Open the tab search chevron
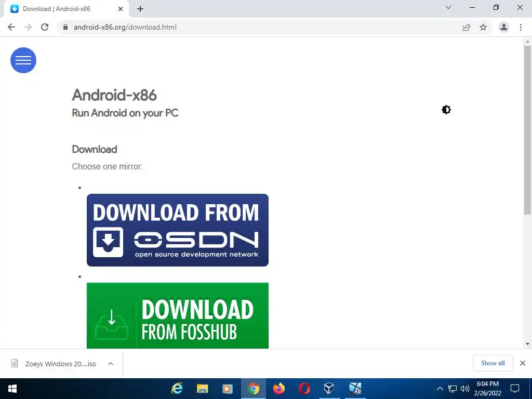This screenshot has width=532, height=399. click(448, 7)
